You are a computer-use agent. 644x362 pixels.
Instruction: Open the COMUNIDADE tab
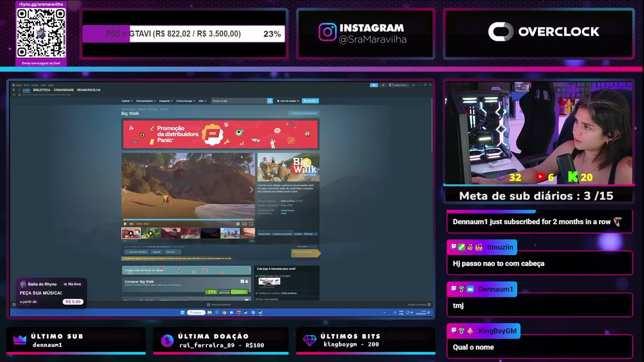[64, 90]
